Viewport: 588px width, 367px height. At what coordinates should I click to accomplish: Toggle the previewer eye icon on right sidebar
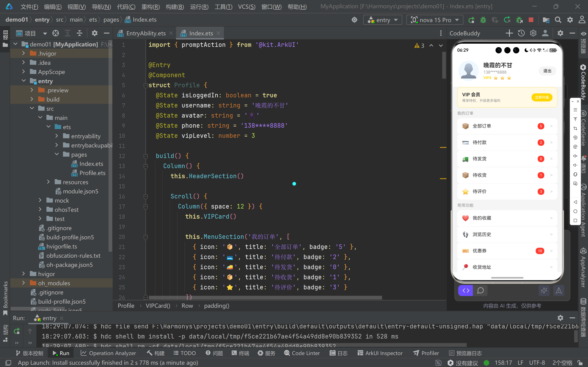pyautogui.click(x=583, y=34)
